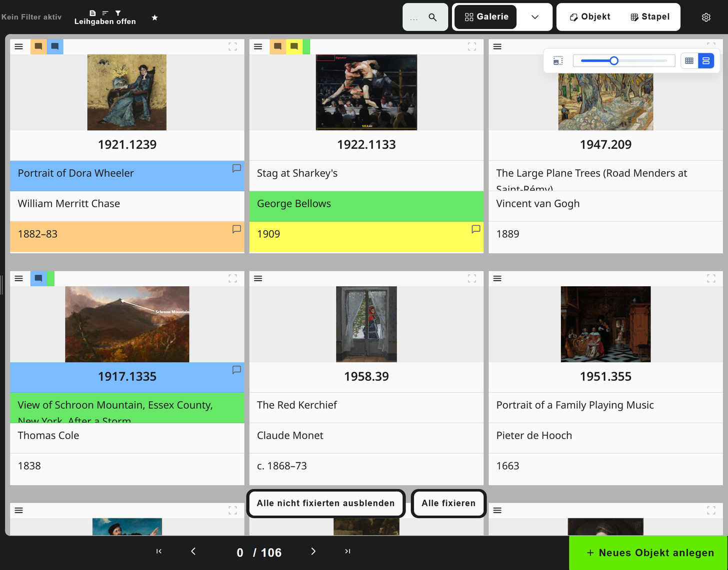The width and height of the screenshot is (728, 570).
Task: Open the menu of card 1917.1335
Action: [19, 278]
